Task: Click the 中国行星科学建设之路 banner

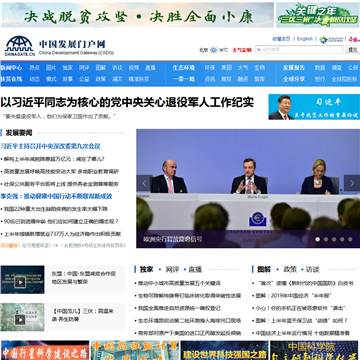Action: coord(45,350)
